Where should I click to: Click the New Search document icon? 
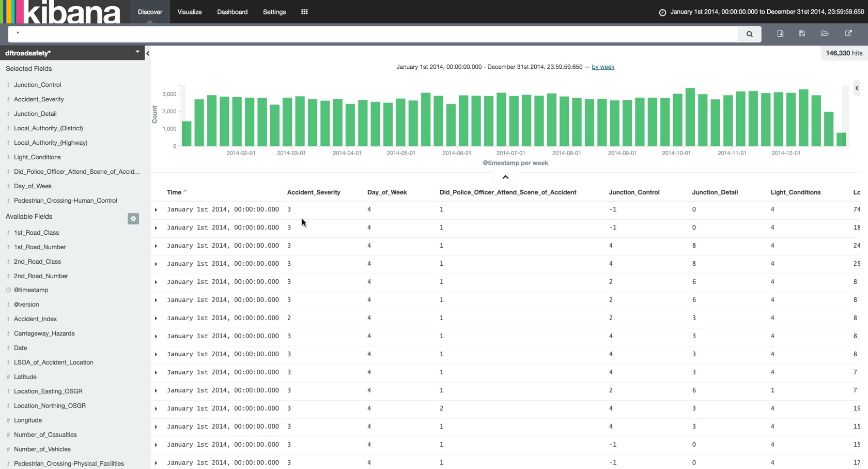coord(780,34)
